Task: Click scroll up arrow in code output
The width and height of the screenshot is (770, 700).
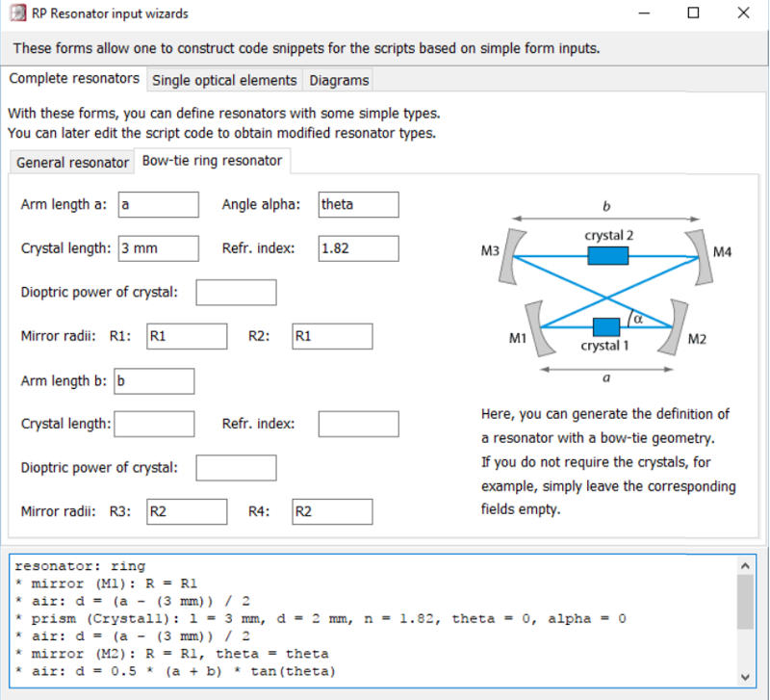Action: pos(745,565)
